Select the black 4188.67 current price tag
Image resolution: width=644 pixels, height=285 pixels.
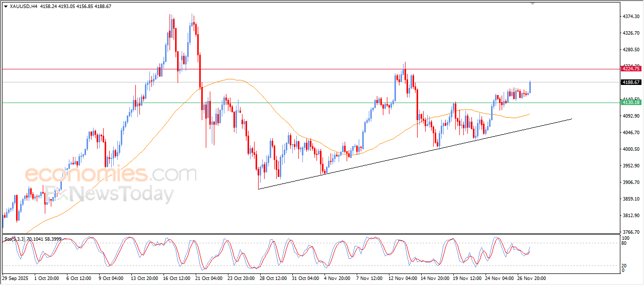tap(630, 82)
